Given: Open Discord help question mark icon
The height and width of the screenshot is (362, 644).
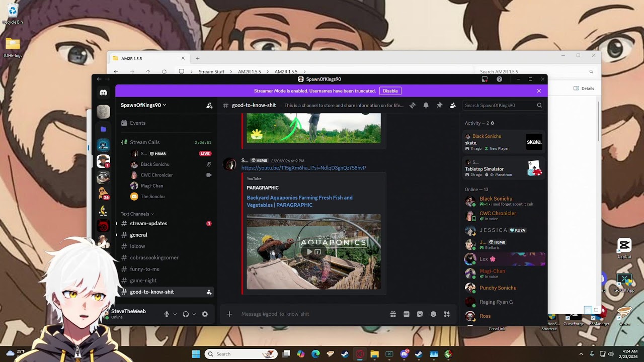Looking at the screenshot, I should coord(499,79).
